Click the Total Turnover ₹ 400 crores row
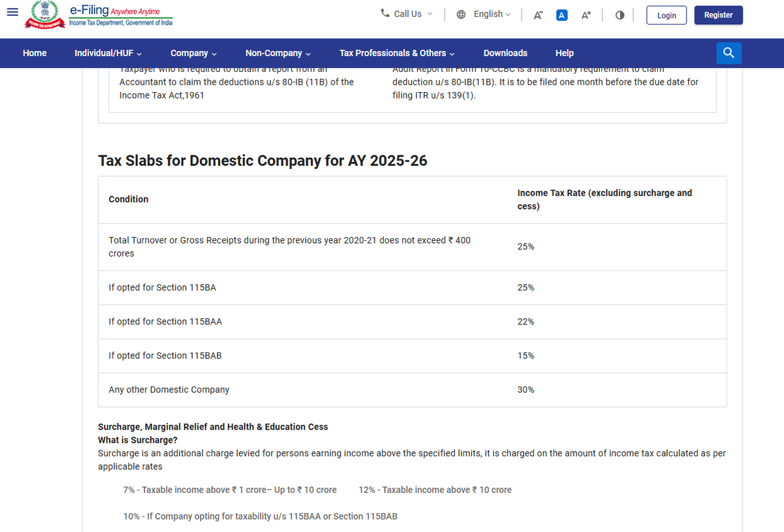This screenshot has width=784, height=532. (x=412, y=247)
